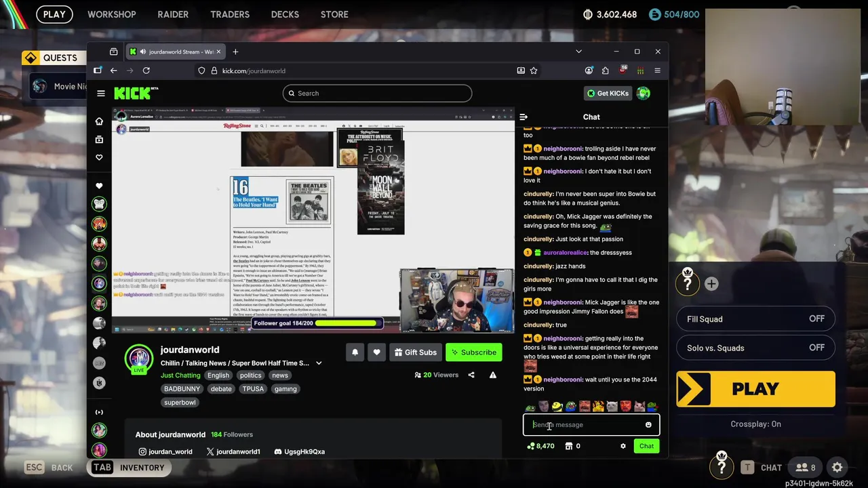This screenshot has height=488, width=868.
Task: Click the browser address bar URL
Action: tap(254, 70)
